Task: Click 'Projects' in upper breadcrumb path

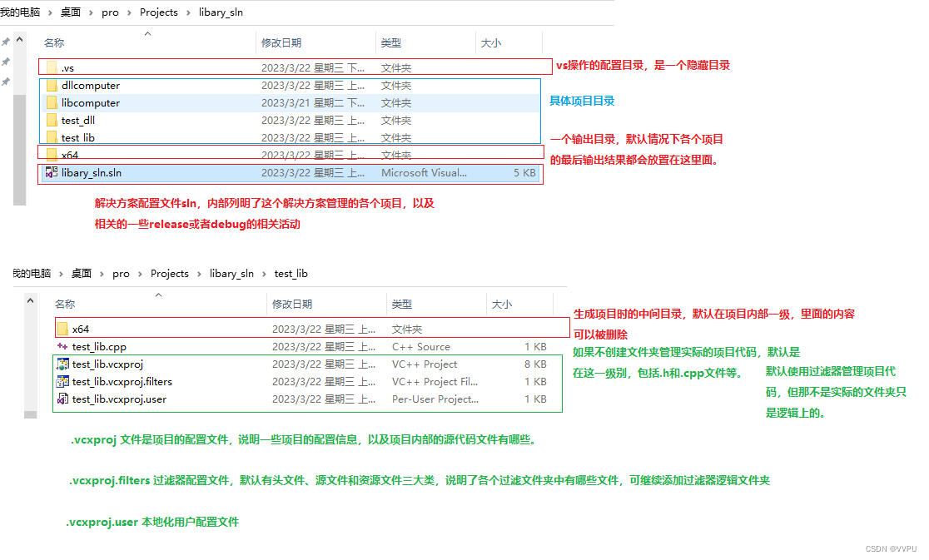Action: pos(159,12)
